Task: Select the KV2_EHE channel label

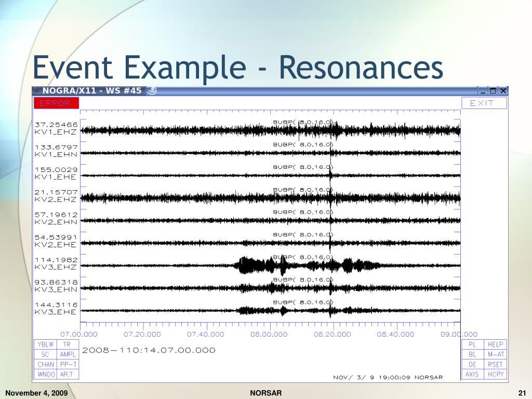Action: tap(55, 245)
